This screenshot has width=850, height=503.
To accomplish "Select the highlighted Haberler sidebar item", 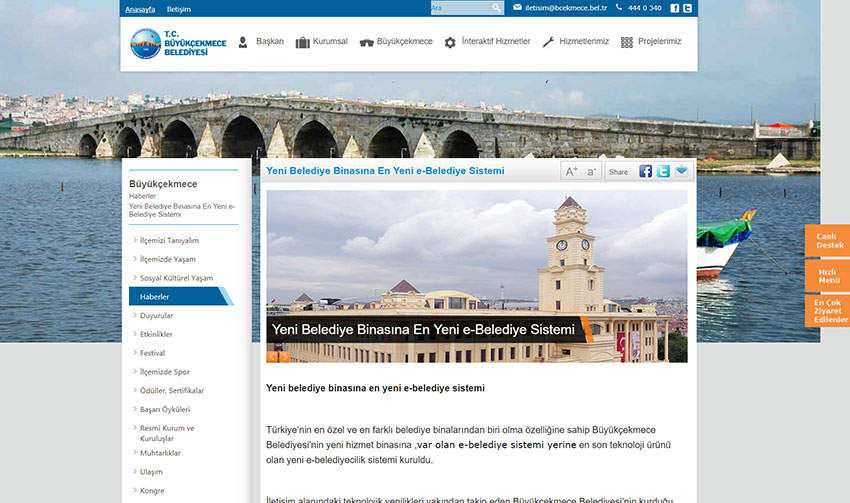I will pyautogui.click(x=181, y=296).
